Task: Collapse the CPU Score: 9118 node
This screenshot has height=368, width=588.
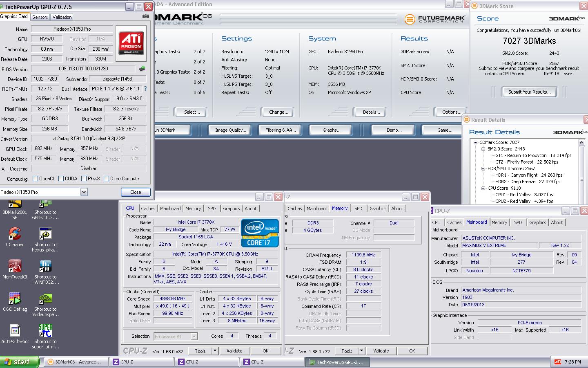Action: tap(483, 188)
